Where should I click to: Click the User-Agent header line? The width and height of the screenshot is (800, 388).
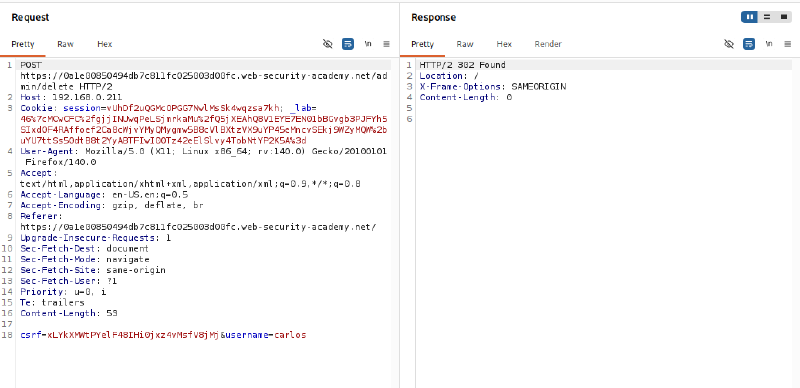(x=204, y=157)
